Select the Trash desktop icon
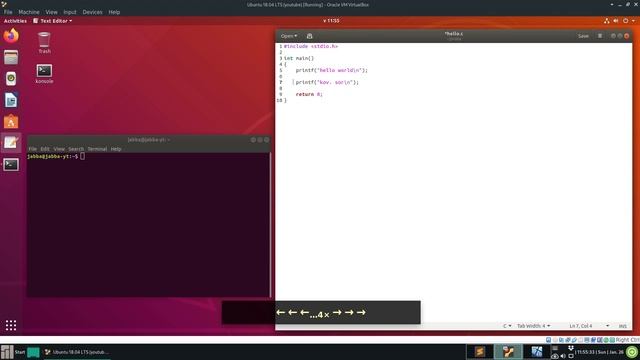This screenshot has width=640, height=360. (x=44, y=43)
